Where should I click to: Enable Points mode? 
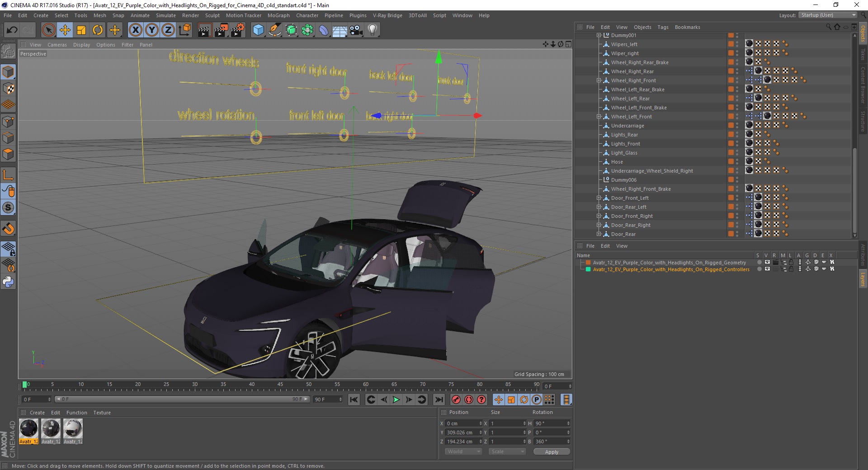(x=8, y=121)
